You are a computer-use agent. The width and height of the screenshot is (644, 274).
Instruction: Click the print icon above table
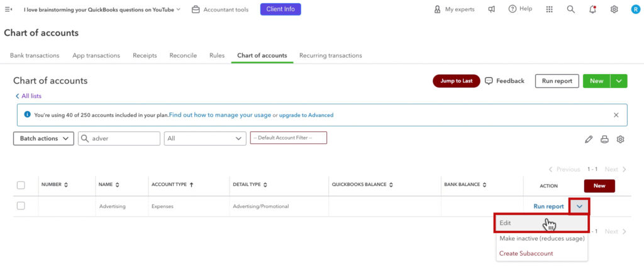[604, 140]
